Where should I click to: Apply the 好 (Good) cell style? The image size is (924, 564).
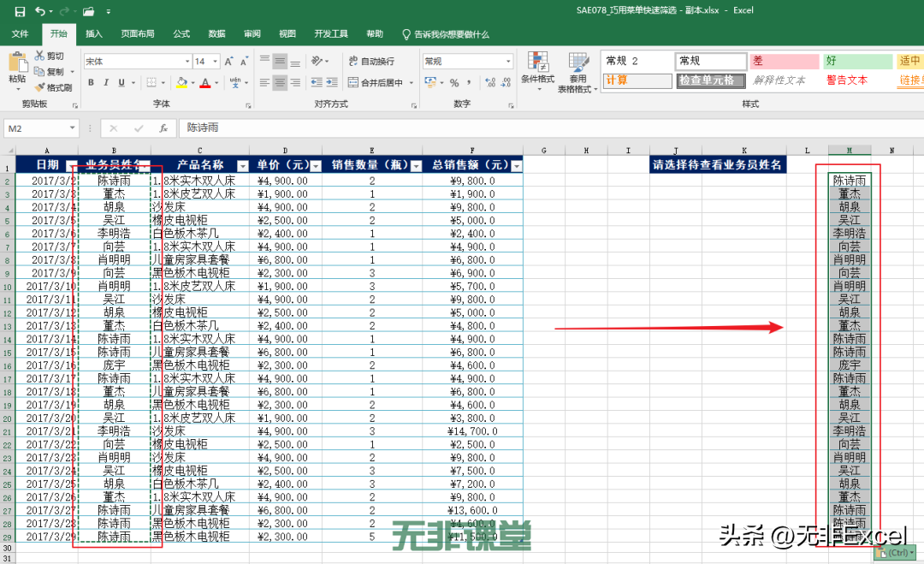point(858,61)
